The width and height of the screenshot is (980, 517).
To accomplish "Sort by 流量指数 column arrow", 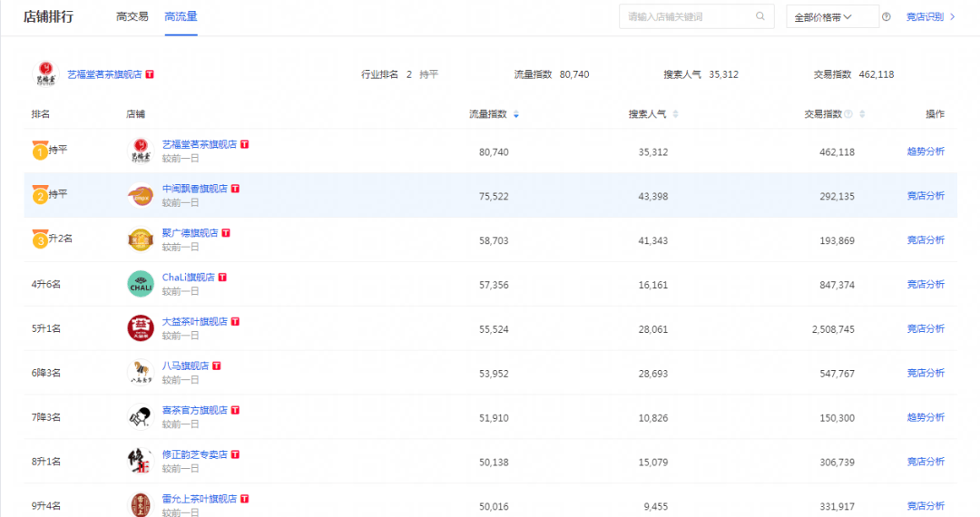I will pyautogui.click(x=516, y=114).
